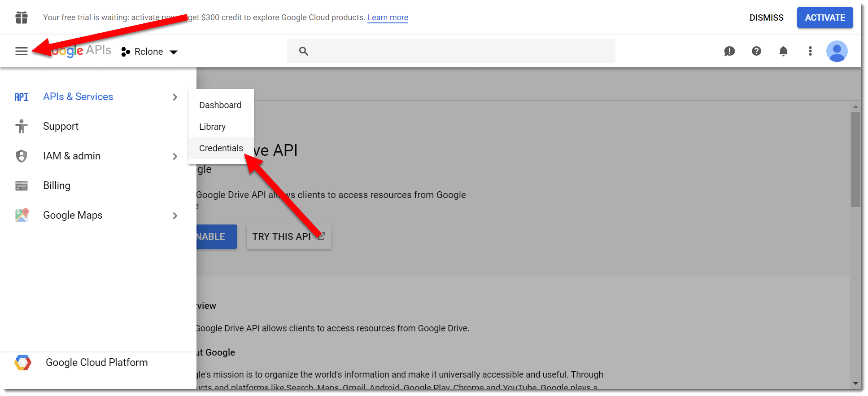Select Credentials from the submenu
The image size is (868, 396).
(x=221, y=148)
